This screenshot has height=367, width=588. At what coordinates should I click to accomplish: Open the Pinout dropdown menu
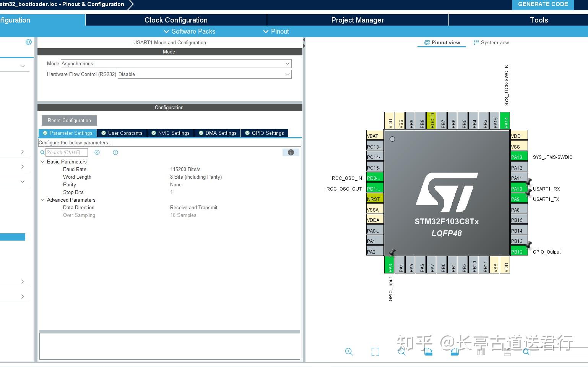coord(276,31)
